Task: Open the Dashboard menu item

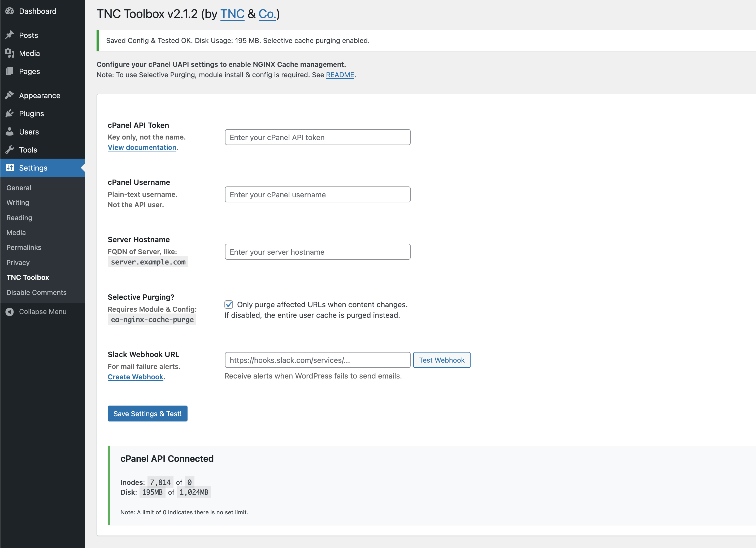Action: pyautogui.click(x=42, y=11)
